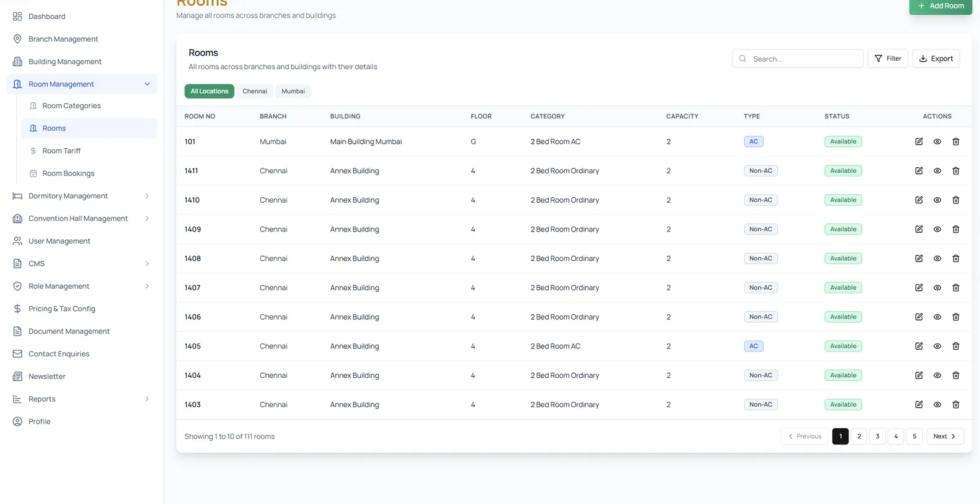Expand Role Management chevron

[x=147, y=286]
